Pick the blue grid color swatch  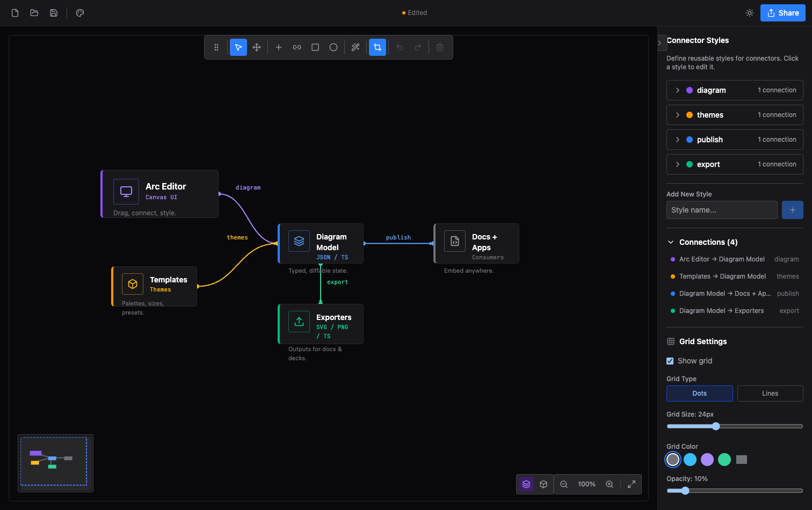click(690, 460)
